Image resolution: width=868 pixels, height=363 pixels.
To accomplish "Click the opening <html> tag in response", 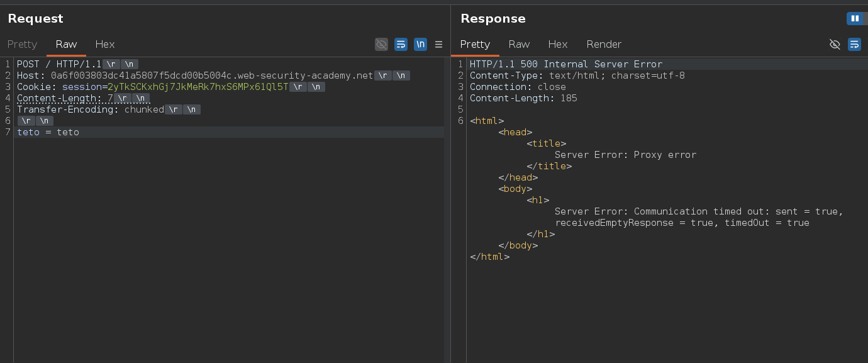I will pos(487,121).
